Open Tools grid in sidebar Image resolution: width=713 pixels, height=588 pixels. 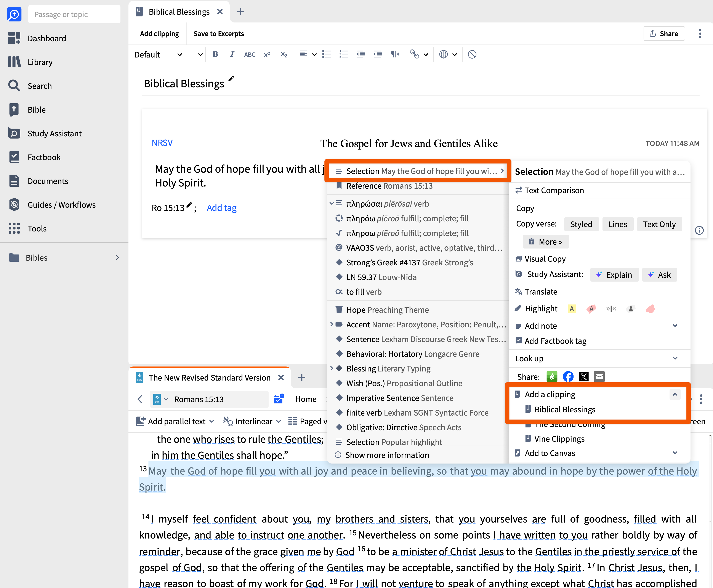click(x=27, y=228)
